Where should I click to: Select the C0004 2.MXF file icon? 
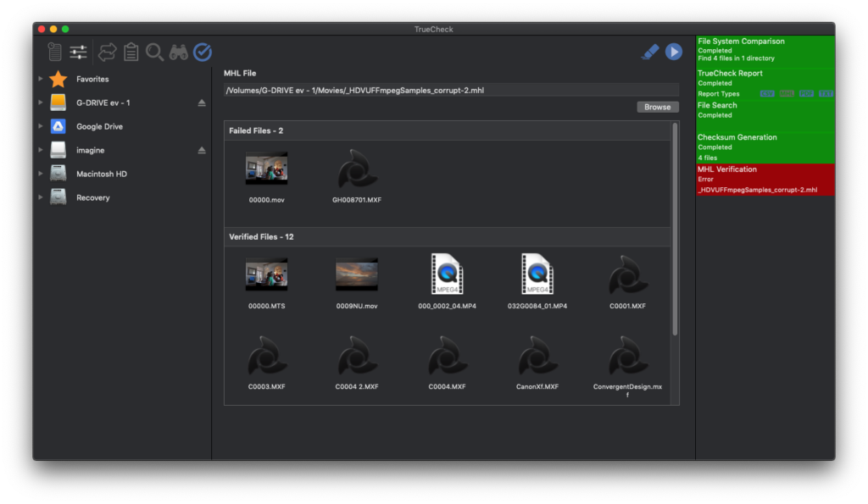pos(357,355)
